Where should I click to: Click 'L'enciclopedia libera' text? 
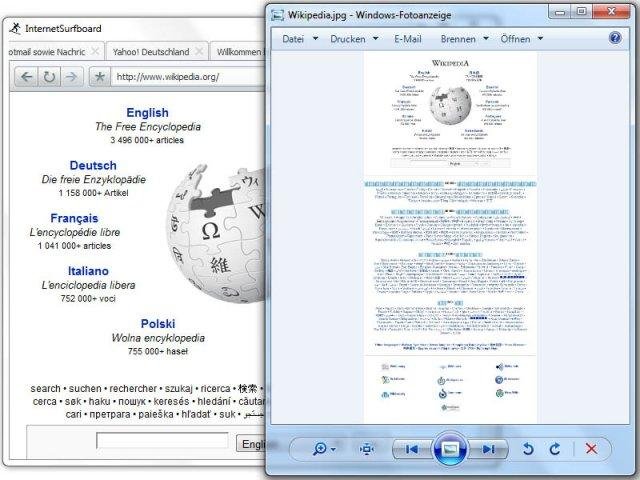[x=88, y=285]
